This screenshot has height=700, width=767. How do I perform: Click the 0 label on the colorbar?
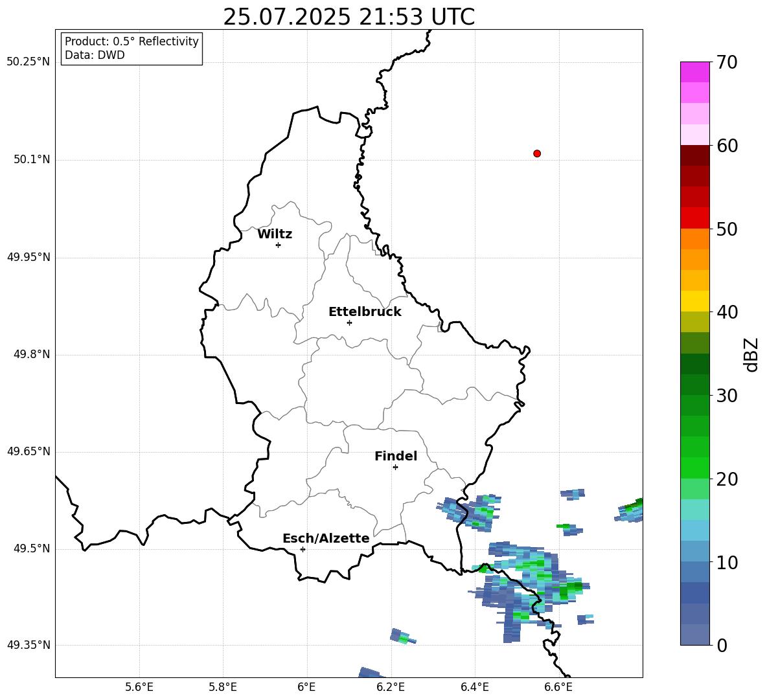pyautogui.click(x=722, y=645)
